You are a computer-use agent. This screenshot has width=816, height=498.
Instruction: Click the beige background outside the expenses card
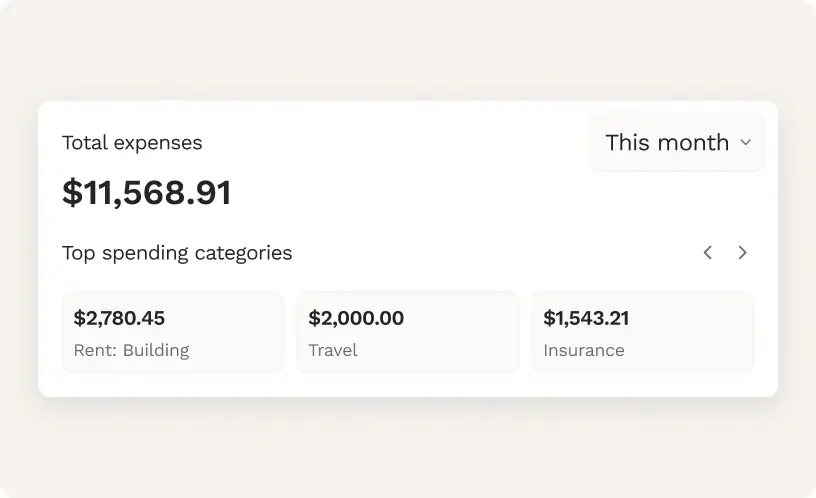pos(400,450)
